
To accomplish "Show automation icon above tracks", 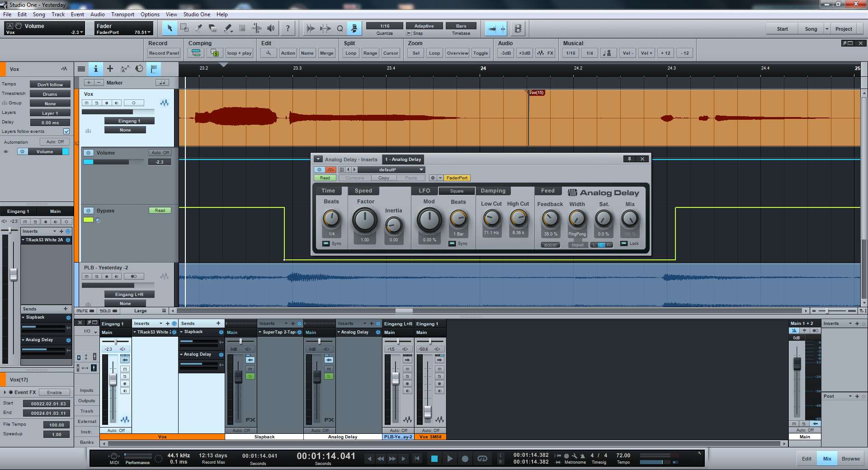I will [125, 69].
